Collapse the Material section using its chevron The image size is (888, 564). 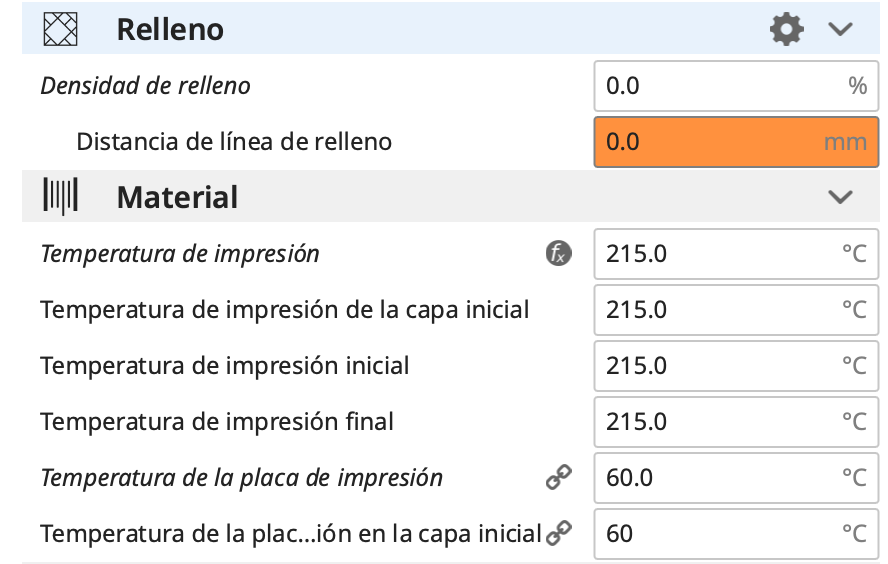pyautogui.click(x=840, y=197)
